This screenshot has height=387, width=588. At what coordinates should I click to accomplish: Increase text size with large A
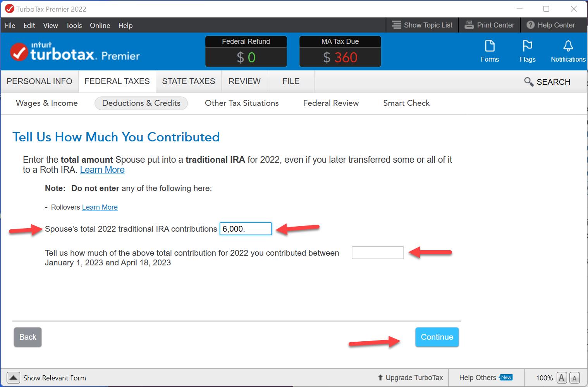pyautogui.click(x=562, y=378)
